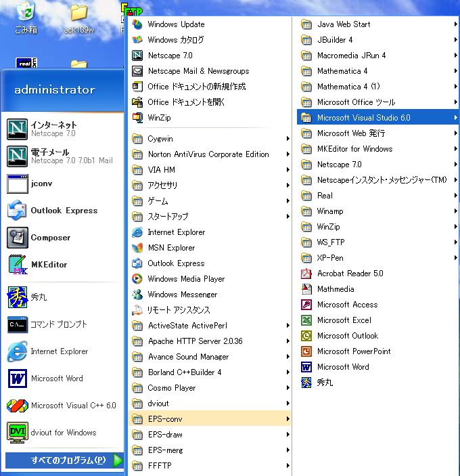Open the コマンド プロンプト icon
The image size is (460, 476).
click(18, 324)
